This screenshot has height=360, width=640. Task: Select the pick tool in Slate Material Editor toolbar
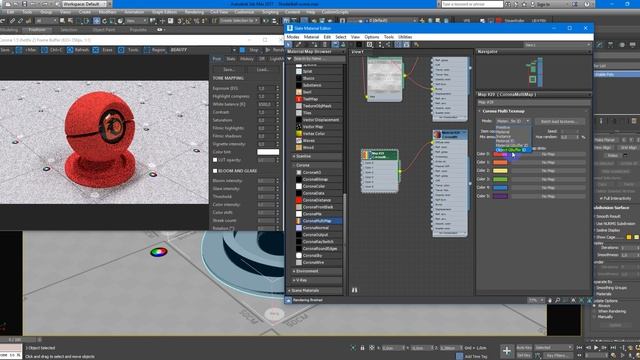coord(289,44)
